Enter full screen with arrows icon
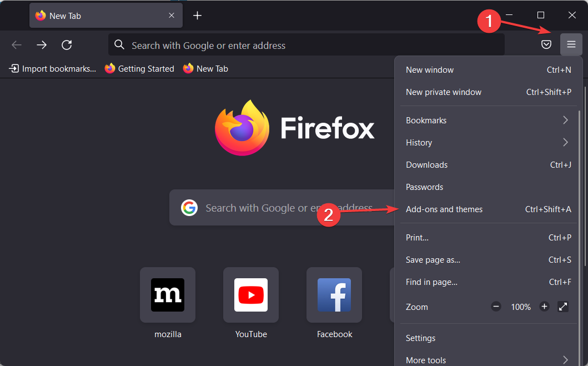This screenshot has height=366, width=588. [x=563, y=307]
